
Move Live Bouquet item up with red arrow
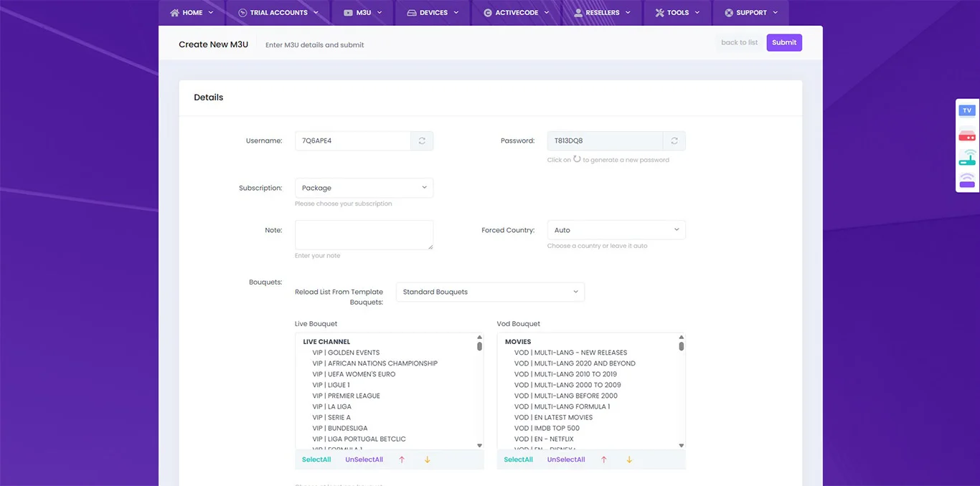(x=402, y=459)
